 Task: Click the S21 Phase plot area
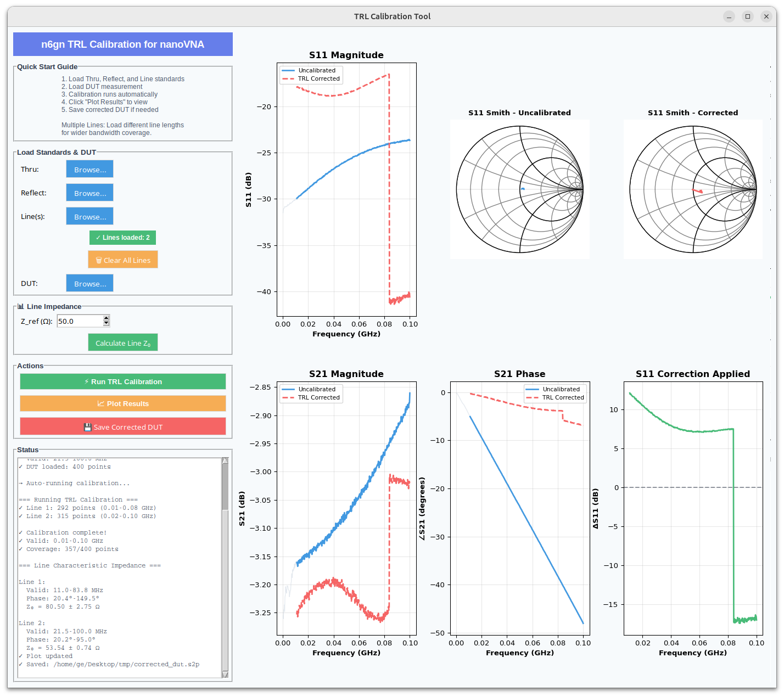[519, 508]
